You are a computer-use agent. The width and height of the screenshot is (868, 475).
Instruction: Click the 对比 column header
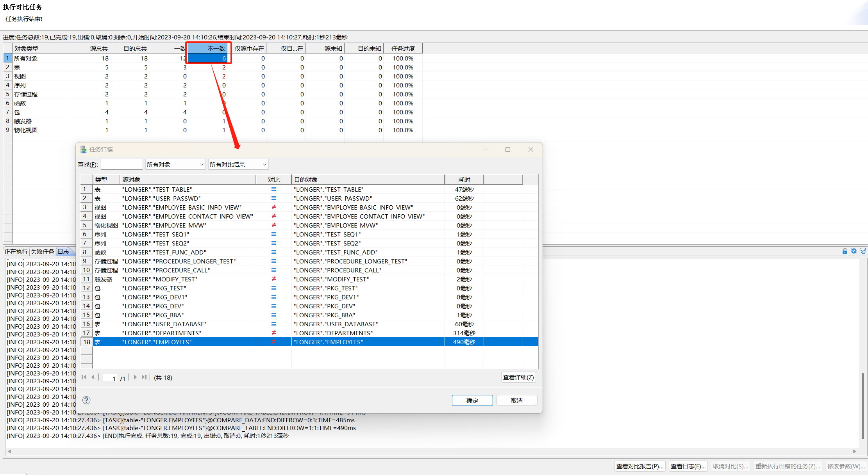tap(273, 180)
